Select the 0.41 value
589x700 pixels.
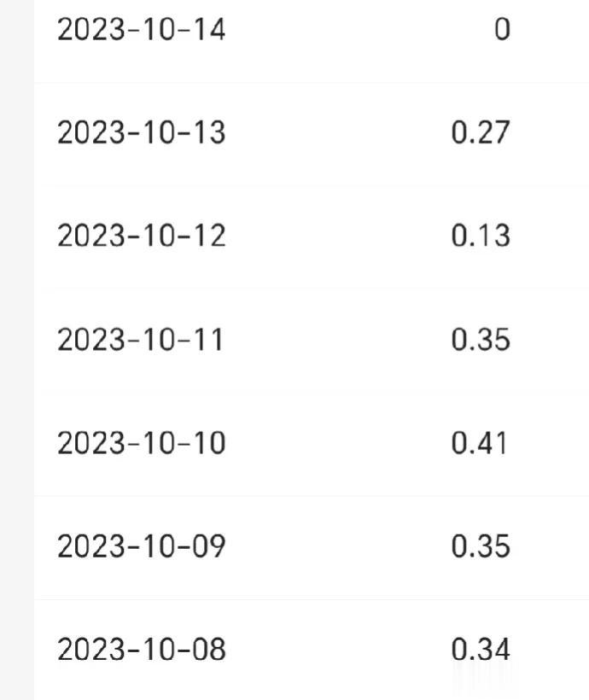pos(479,443)
